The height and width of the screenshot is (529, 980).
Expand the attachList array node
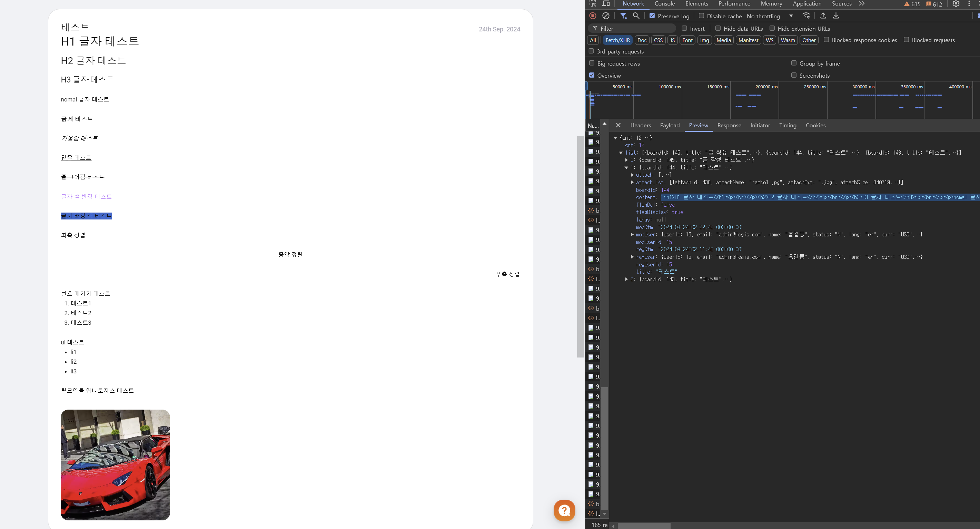coord(632,182)
